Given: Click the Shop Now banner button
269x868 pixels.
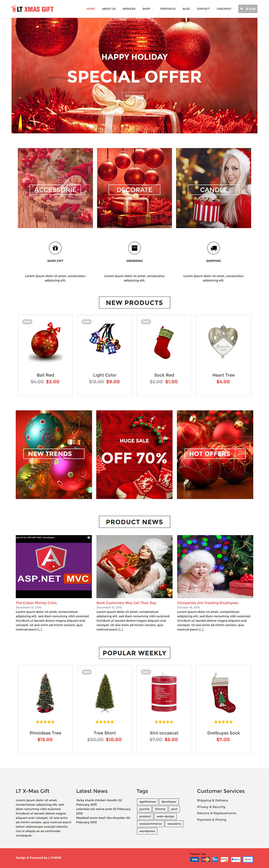Looking at the screenshot, I should (x=134, y=96).
